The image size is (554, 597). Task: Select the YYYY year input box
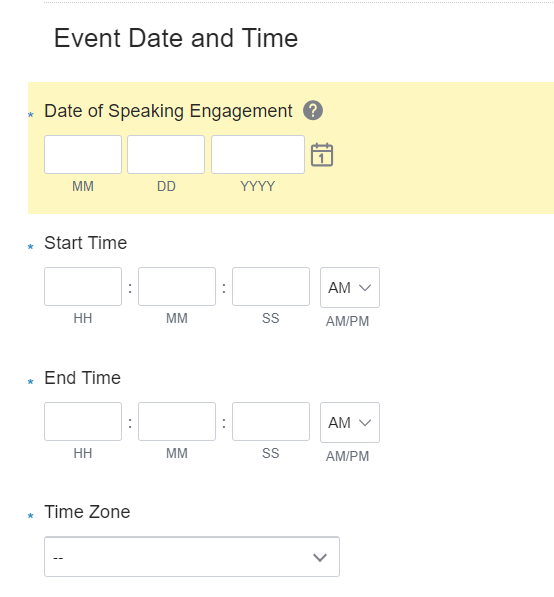pyautogui.click(x=258, y=155)
